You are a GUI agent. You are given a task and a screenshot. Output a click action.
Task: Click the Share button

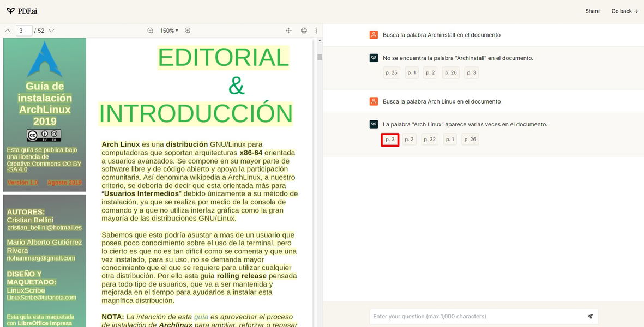click(x=592, y=11)
